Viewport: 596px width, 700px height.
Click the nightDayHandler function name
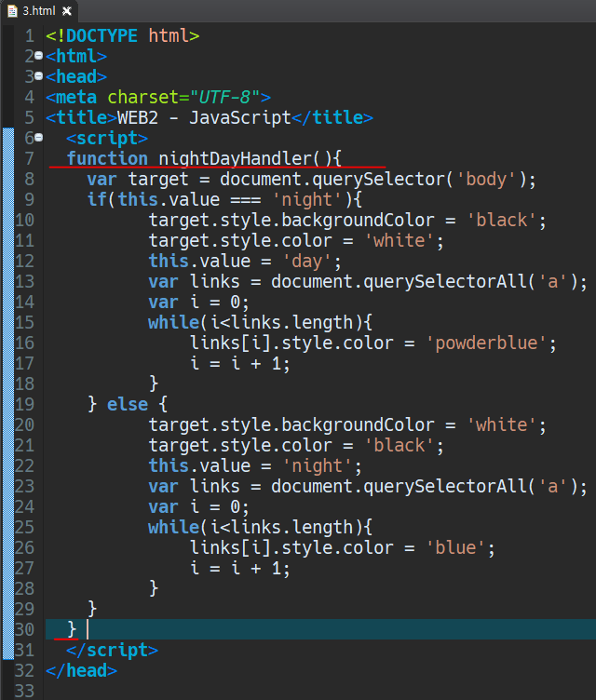point(235,159)
